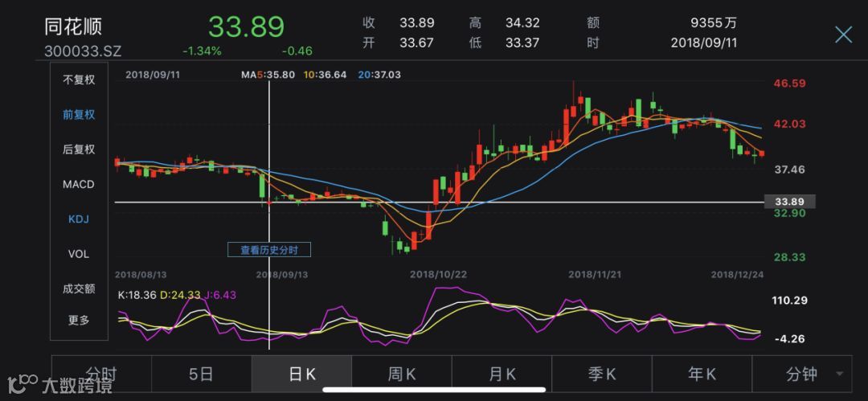Image resolution: width=868 pixels, height=401 pixels.
Task: Click the 28.33 price axis label
Action: (x=789, y=257)
